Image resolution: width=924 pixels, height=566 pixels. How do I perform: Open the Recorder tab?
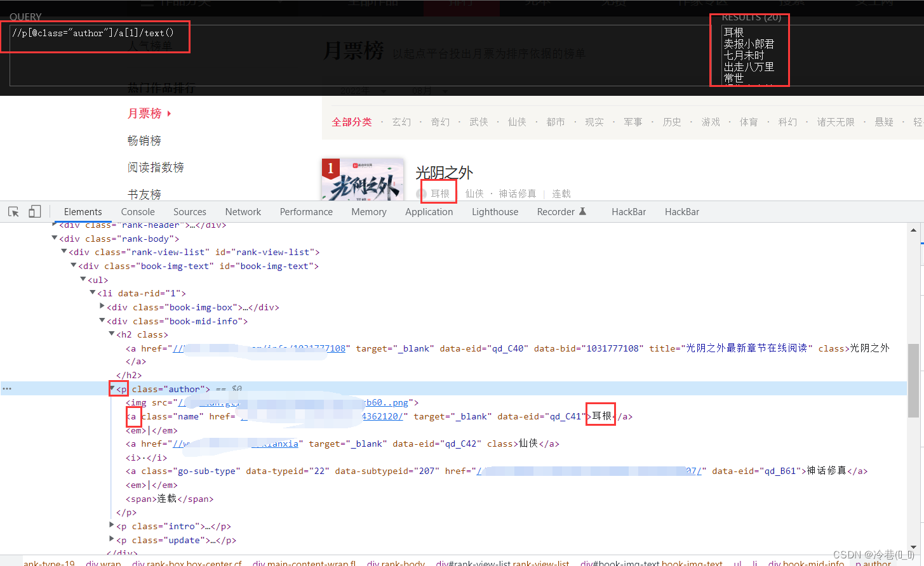click(556, 212)
